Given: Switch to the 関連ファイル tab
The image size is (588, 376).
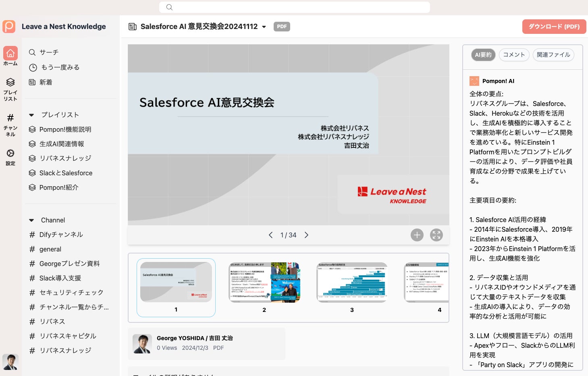Looking at the screenshot, I should pyautogui.click(x=553, y=55).
